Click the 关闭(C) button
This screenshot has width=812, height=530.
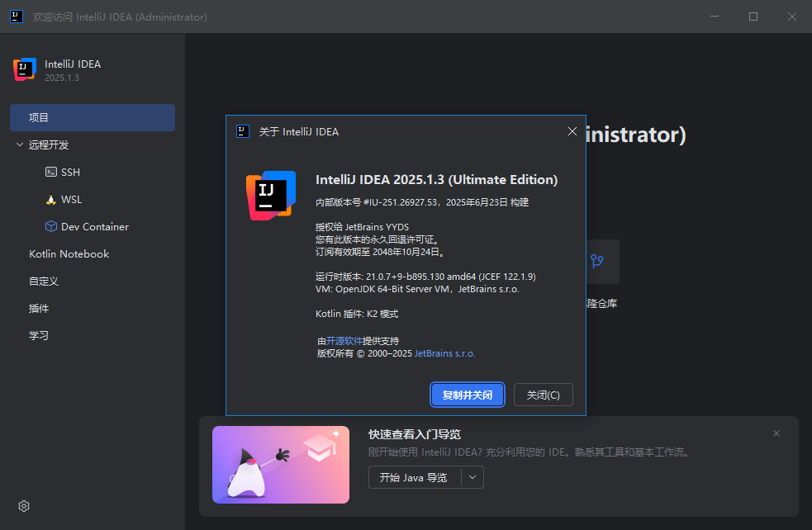click(x=544, y=395)
